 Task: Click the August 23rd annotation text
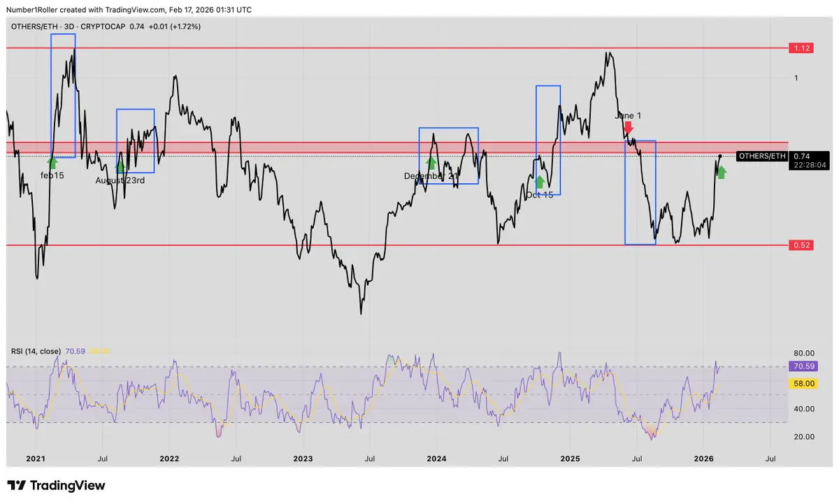pos(120,180)
